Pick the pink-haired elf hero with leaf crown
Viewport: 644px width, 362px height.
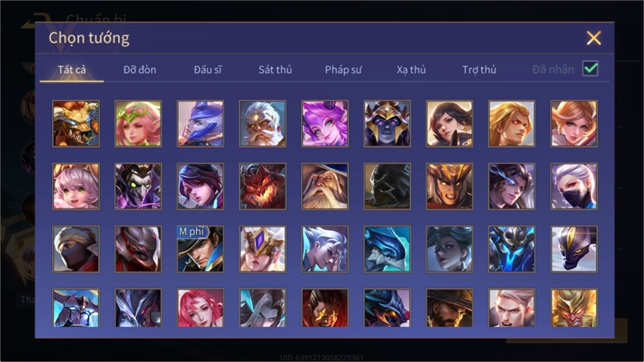(138, 124)
